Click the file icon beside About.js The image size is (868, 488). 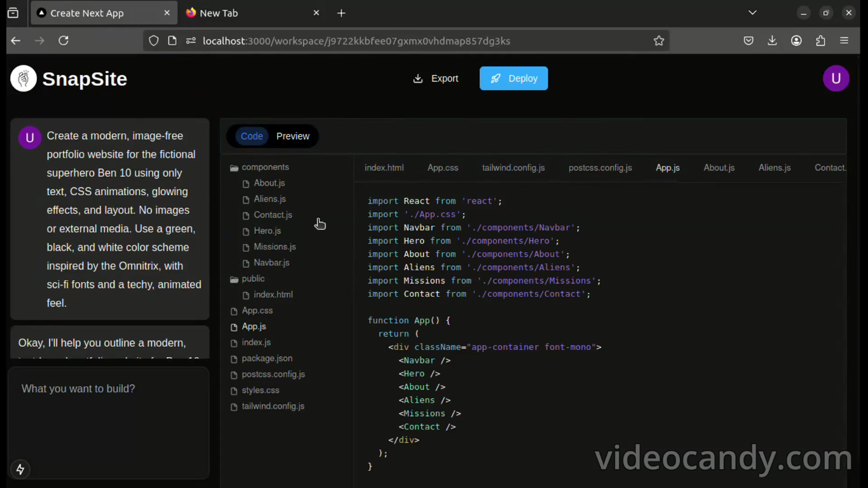[246, 184]
